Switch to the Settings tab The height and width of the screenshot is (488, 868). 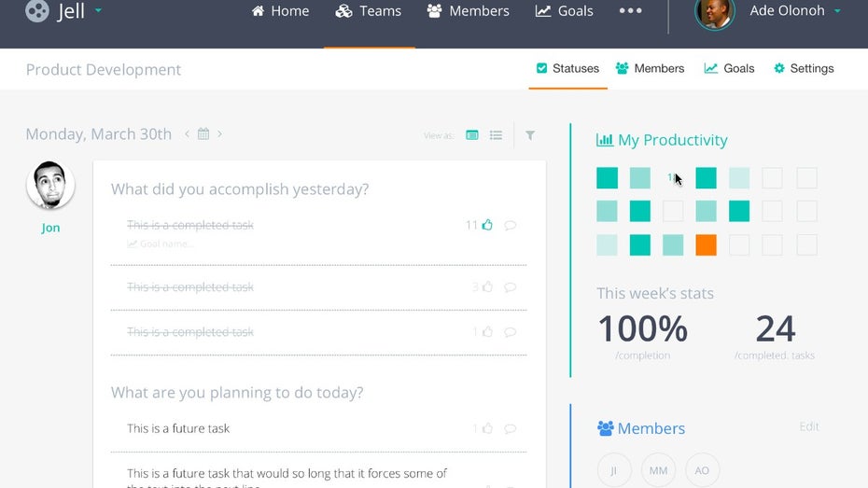[803, 68]
